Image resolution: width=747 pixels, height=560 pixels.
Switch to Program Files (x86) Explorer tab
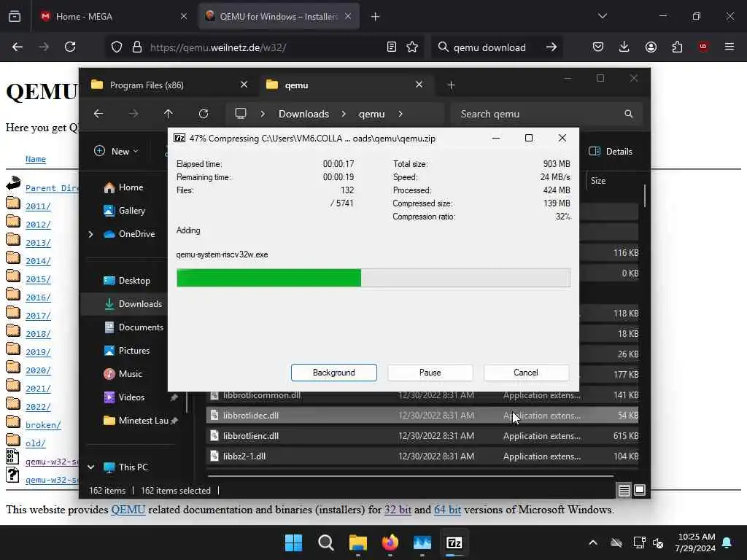pyautogui.click(x=169, y=85)
